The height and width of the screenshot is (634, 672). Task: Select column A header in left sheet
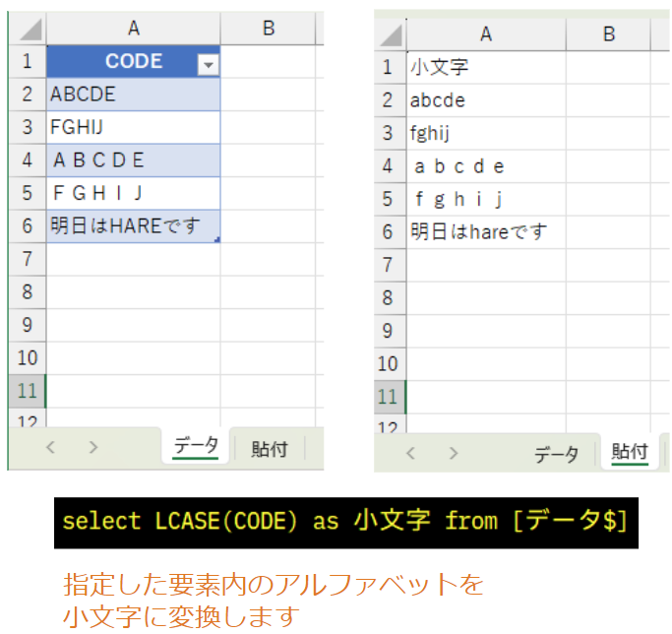133,29
